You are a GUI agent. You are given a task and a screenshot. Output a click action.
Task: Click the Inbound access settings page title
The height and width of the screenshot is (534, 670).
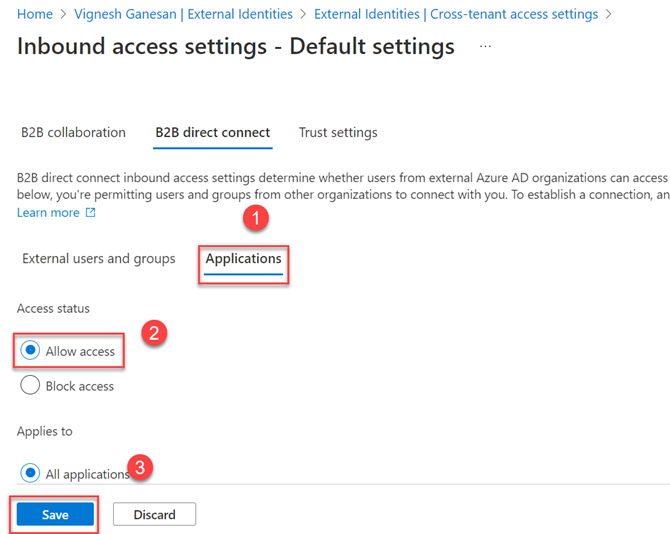236,47
